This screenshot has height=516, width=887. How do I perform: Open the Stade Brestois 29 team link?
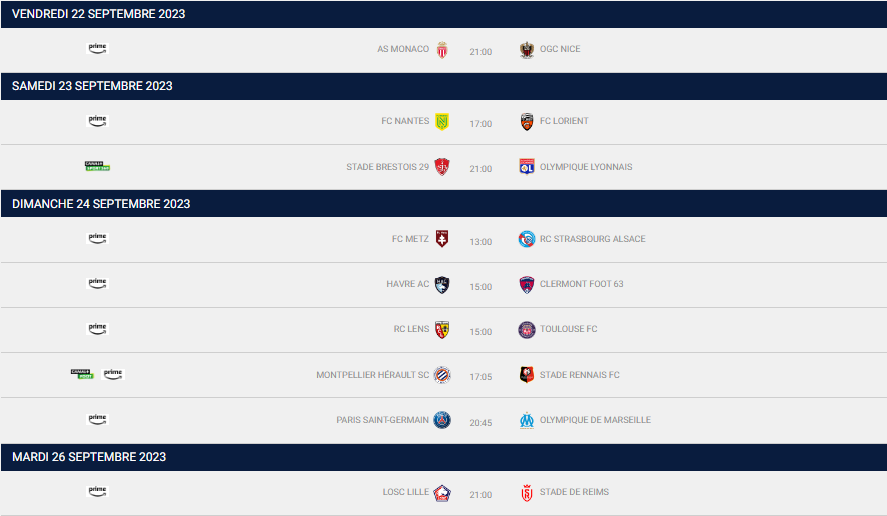(387, 167)
